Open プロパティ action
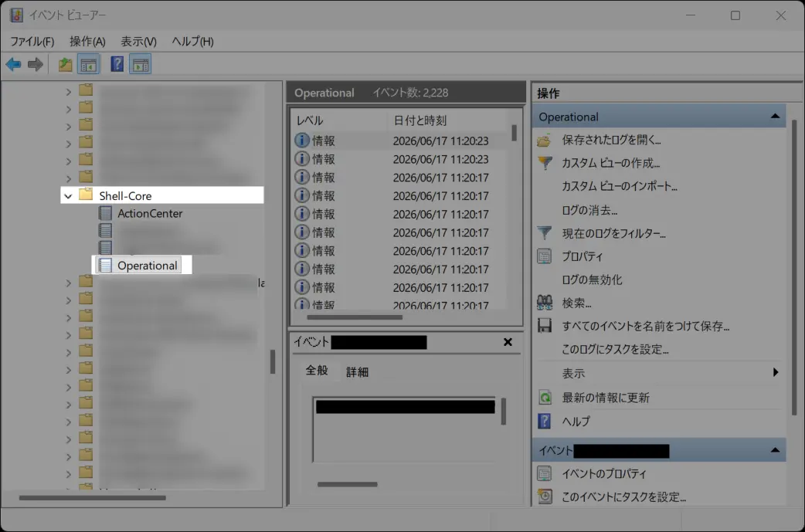This screenshot has width=805, height=532. 582,256
